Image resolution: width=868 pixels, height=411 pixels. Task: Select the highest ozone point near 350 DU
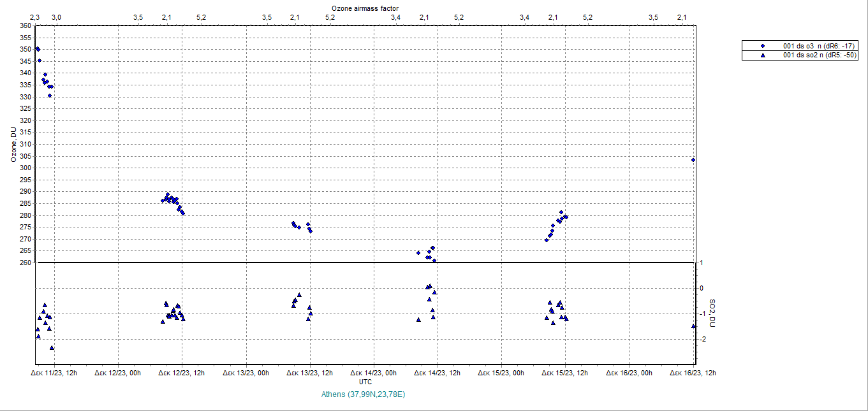pyautogui.click(x=38, y=49)
